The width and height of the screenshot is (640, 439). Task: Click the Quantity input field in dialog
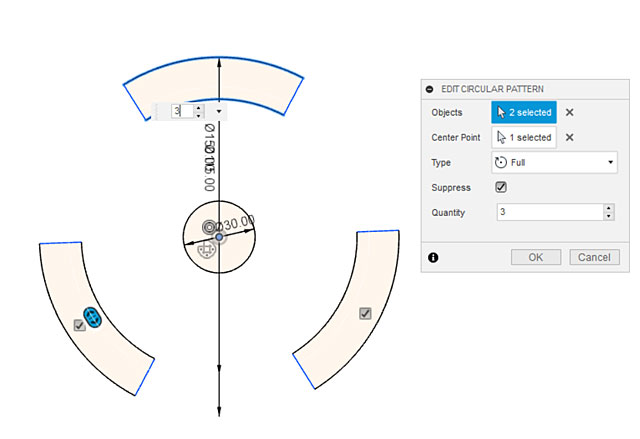[x=548, y=212]
